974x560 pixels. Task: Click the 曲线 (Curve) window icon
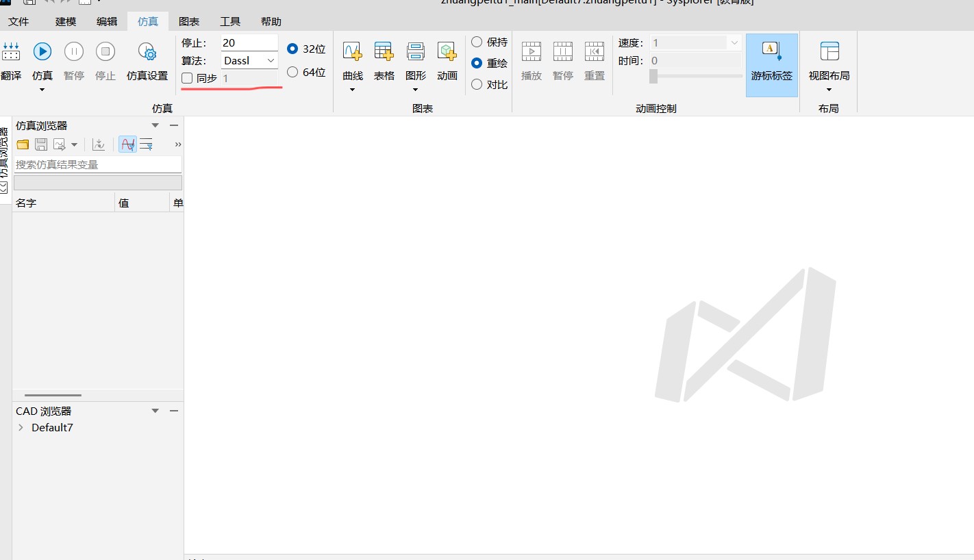coord(353,51)
